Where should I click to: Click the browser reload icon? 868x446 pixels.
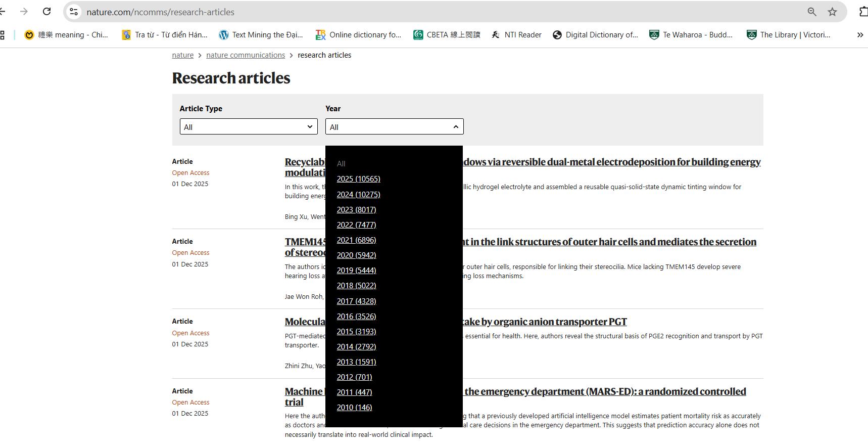coord(46,12)
